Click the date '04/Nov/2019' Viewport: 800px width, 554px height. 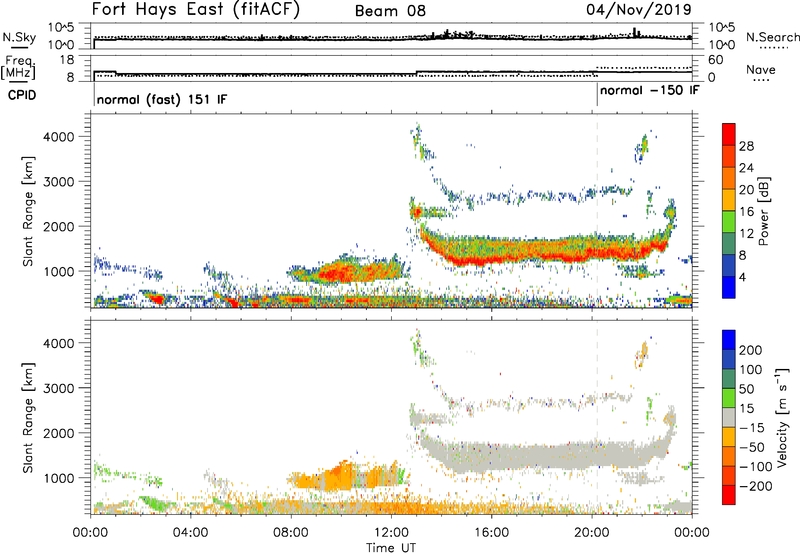click(x=639, y=9)
